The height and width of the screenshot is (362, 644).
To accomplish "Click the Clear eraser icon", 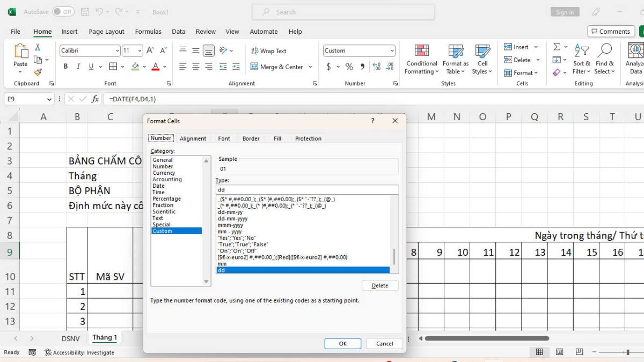I will 557,72.
